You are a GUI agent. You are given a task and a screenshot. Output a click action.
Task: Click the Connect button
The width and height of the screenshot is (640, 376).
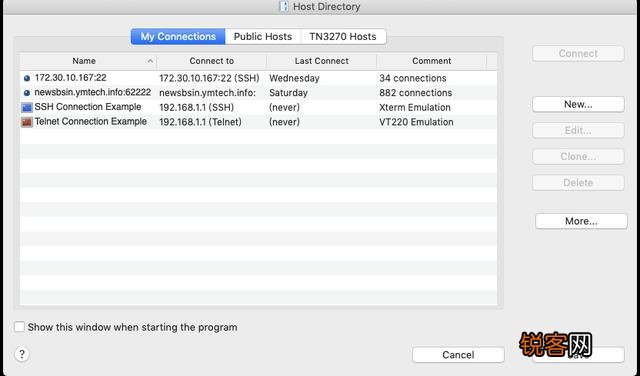578,53
